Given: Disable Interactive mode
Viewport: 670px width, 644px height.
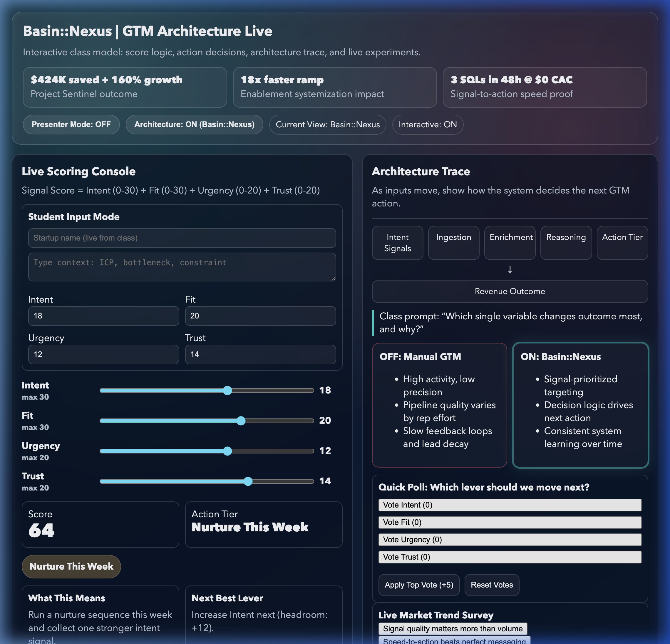Looking at the screenshot, I should click(x=427, y=124).
